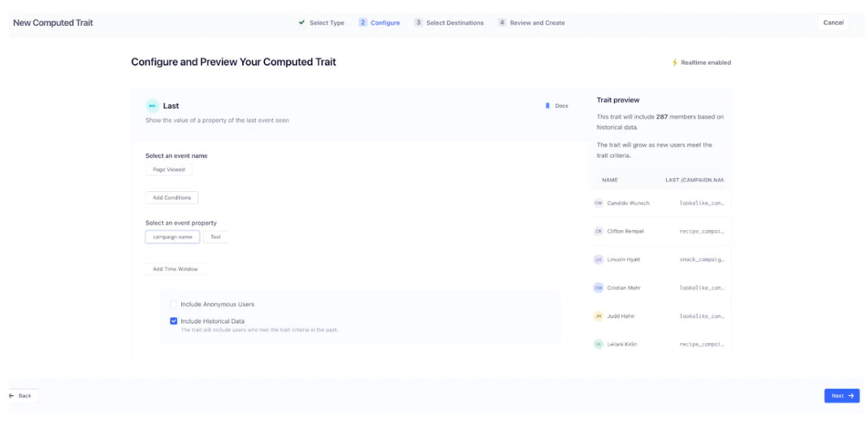Click the Add Time Window button
This screenshot has width=868, height=426.
coord(175,269)
